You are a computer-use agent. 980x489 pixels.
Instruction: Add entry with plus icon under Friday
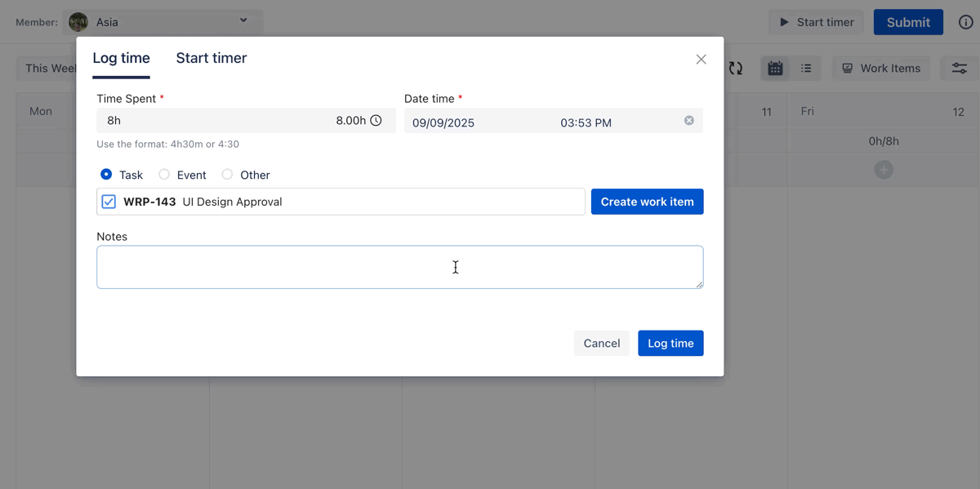pyautogui.click(x=883, y=170)
